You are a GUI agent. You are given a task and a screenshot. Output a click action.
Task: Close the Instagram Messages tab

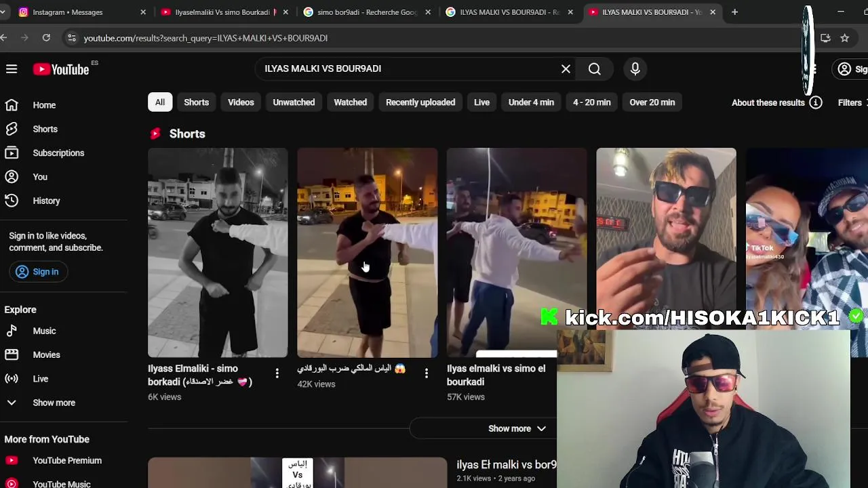tap(143, 12)
